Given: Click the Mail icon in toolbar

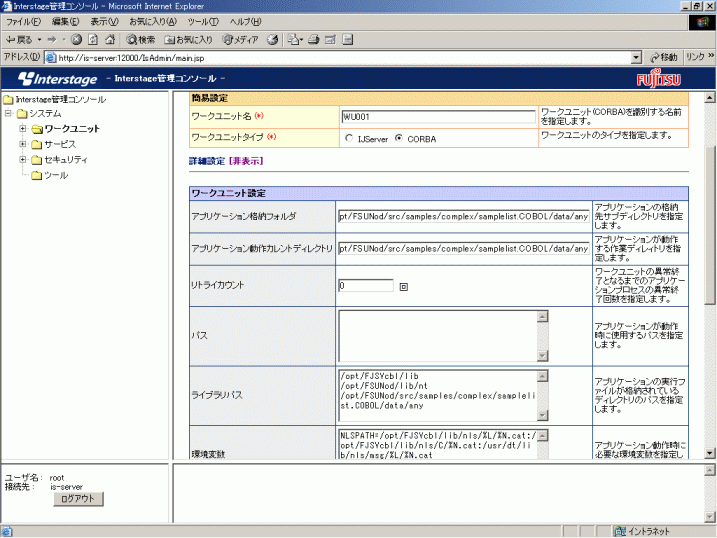Looking at the screenshot, I should pyautogui.click(x=293, y=40).
